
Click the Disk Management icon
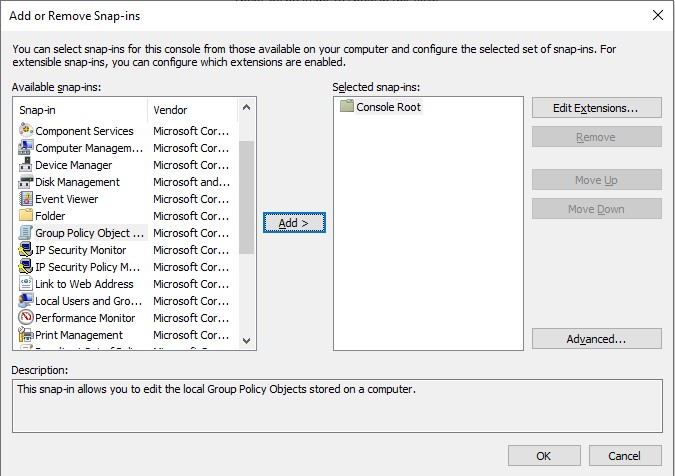point(26,182)
